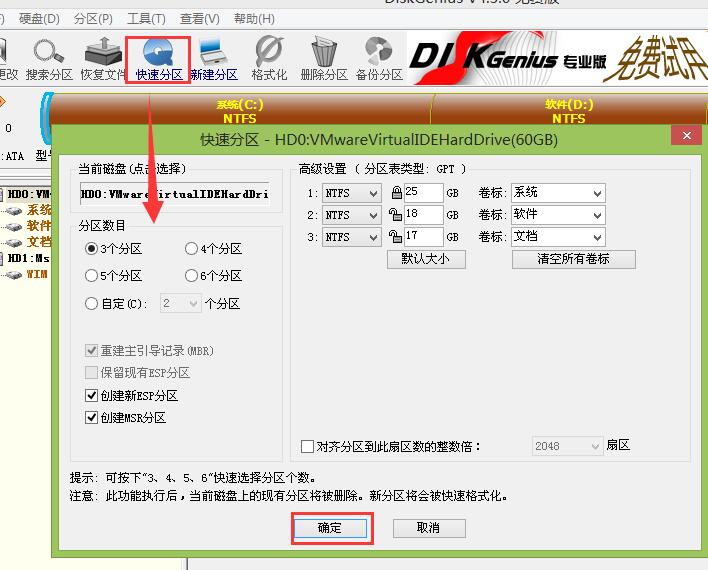Click the 清空所有卷标 button
Screen dimensions: 708x570
tap(573, 259)
